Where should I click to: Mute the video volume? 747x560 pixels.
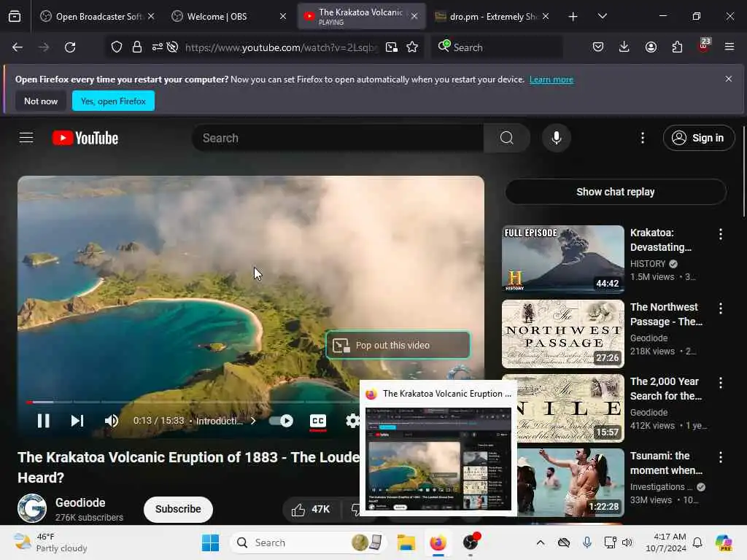click(x=112, y=421)
